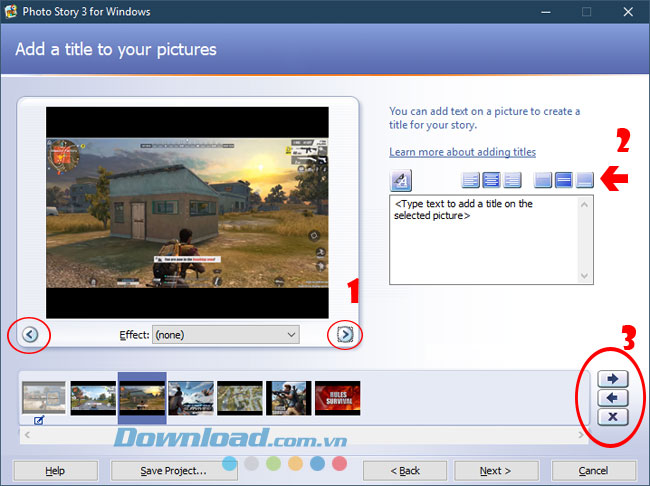The width and height of the screenshot is (650, 486).
Task: Select the first faded thumbnail in filmstrip
Action: pyautogui.click(x=44, y=398)
